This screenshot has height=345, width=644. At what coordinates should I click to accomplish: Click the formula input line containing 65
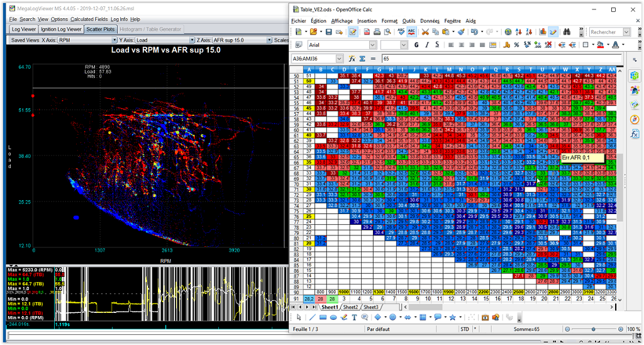501,59
